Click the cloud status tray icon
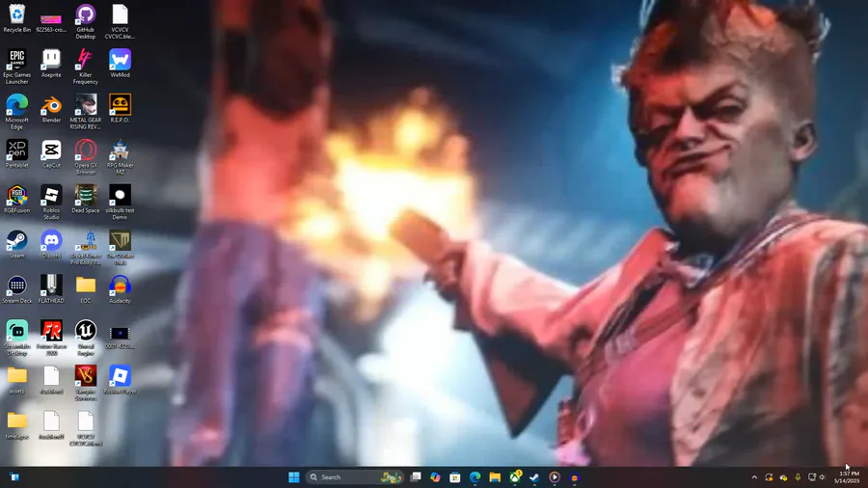 click(783, 477)
